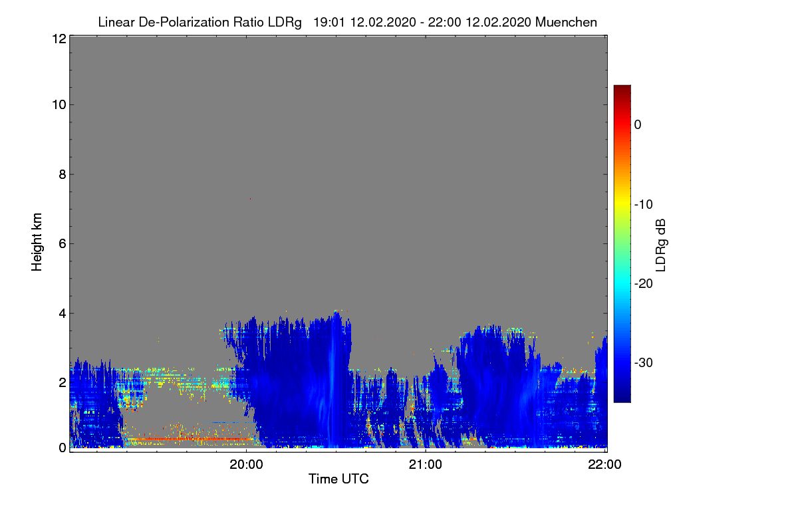Click the plot title text
Image resolution: width=798 pixels, height=532 pixels.
[347, 22]
